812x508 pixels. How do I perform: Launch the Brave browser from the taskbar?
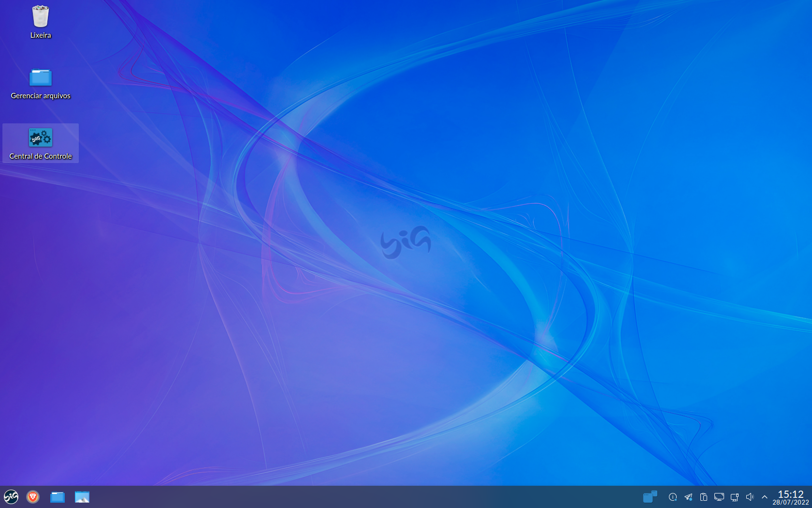click(x=33, y=497)
